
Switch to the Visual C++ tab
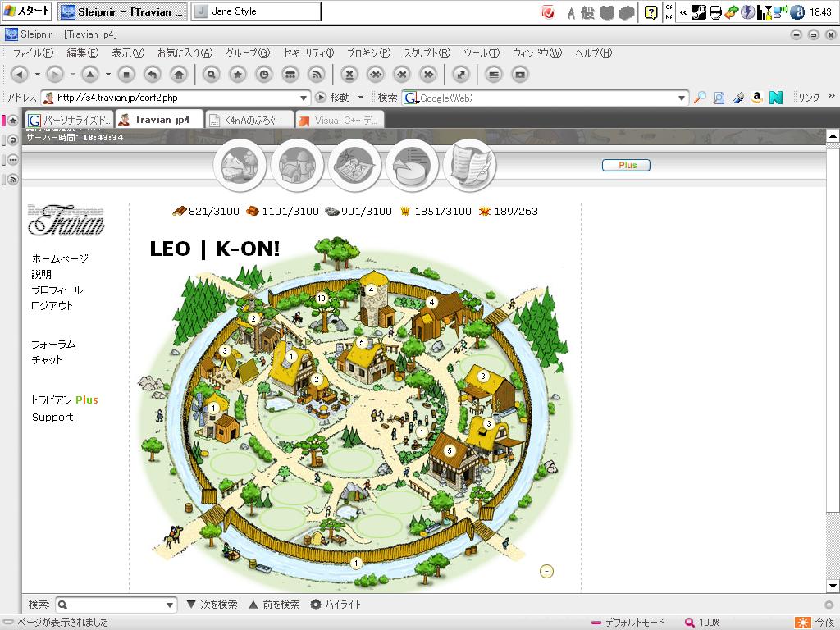click(340, 120)
